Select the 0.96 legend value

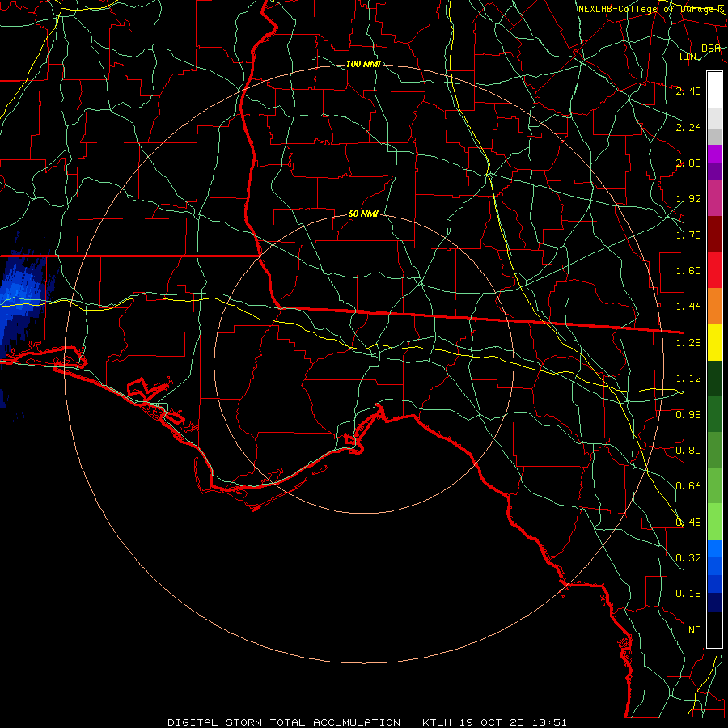[688, 415]
